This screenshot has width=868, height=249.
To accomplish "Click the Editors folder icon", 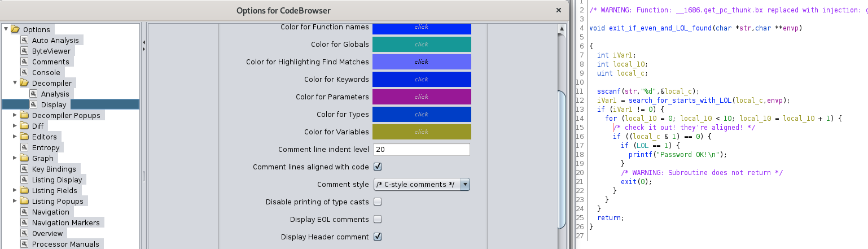I will coord(24,137).
